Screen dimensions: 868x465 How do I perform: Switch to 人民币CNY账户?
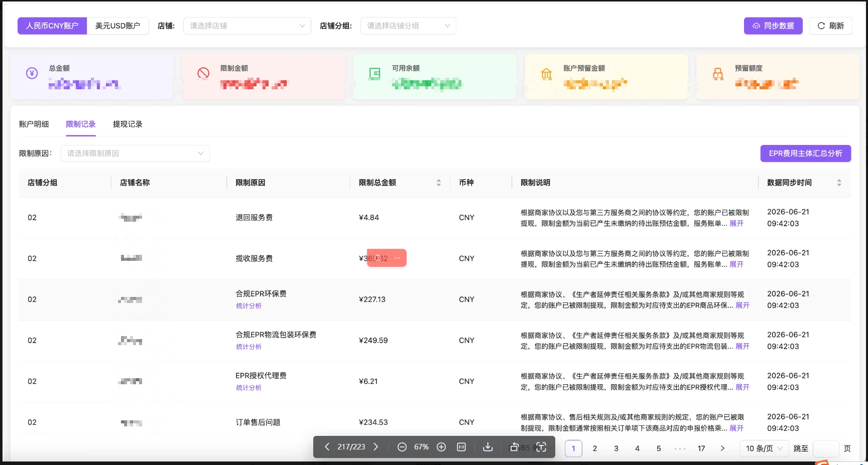pos(52,26)
